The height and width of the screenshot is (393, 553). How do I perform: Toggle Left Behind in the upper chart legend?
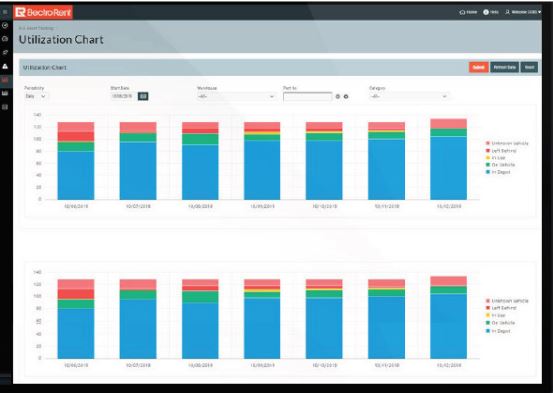(501, 151)
